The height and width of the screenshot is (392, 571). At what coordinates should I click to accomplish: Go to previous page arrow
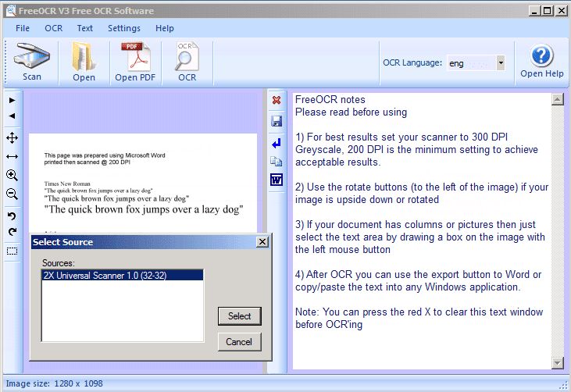pos(12,116)
